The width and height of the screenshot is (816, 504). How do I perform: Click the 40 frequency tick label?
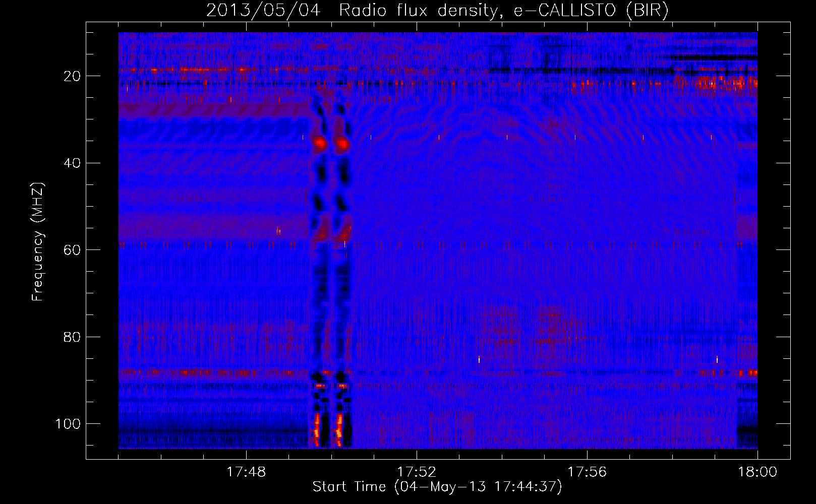tap(72, 163)
